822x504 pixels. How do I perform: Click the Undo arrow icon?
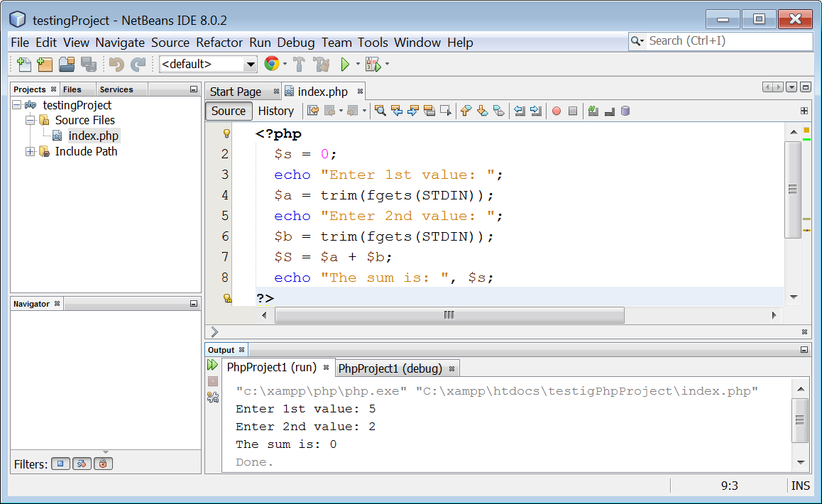pos(116,64)
